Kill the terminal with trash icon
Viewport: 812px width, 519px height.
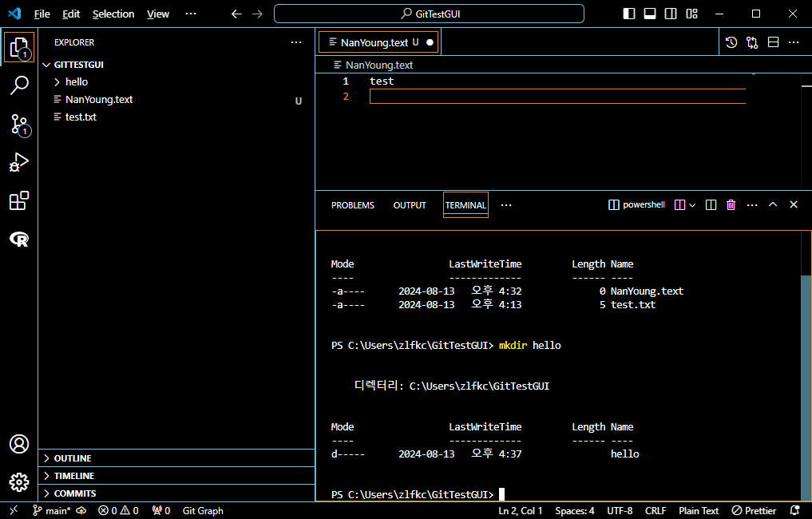pyautogui.click(x=731, y=205)
